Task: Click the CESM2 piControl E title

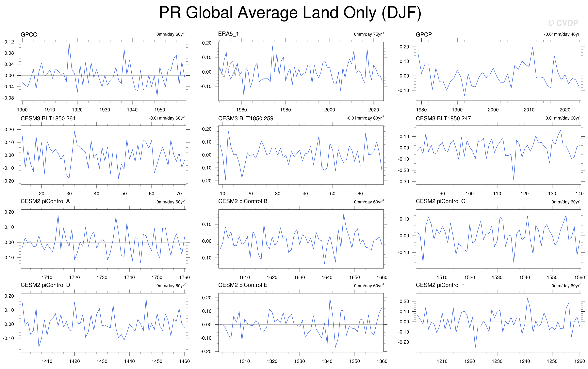Action: tap(242, 285)
